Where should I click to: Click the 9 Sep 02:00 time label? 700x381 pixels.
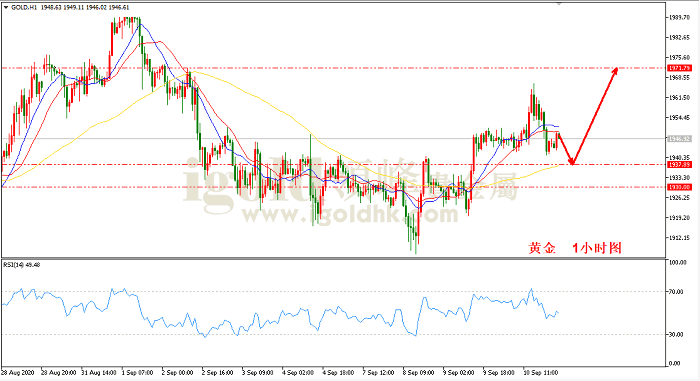[459, 373]
